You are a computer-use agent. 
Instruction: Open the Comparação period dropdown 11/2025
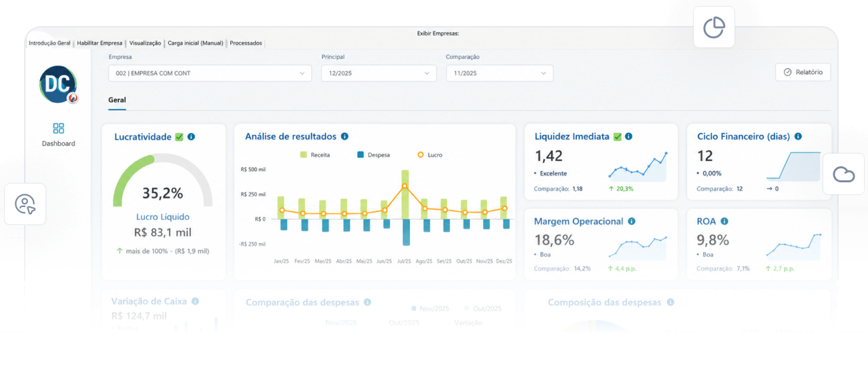(x=499, y=73)
